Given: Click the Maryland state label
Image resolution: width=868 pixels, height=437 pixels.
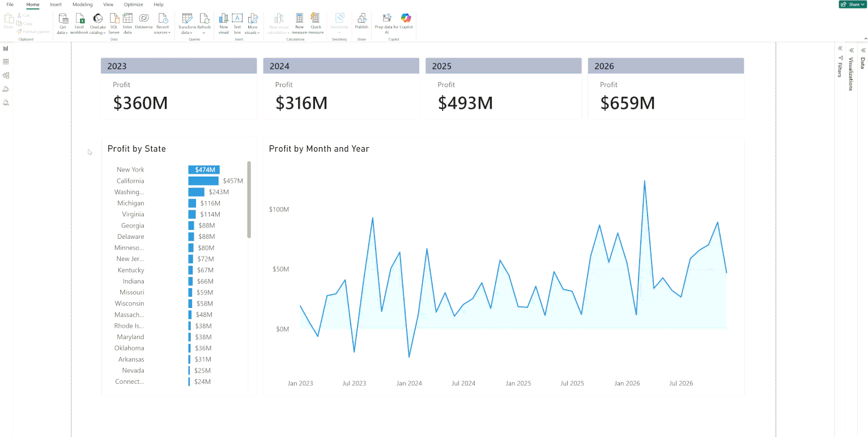Looking at the screenshot, I should [130, 337].
